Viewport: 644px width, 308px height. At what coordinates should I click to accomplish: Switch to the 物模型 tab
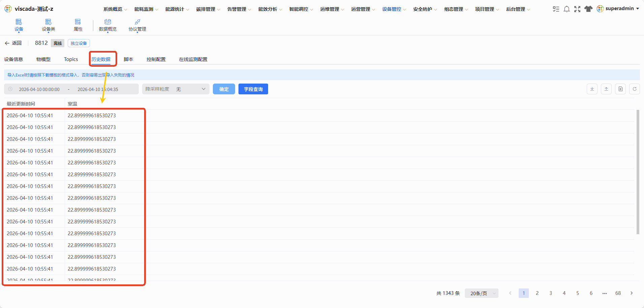pos(43,59)
